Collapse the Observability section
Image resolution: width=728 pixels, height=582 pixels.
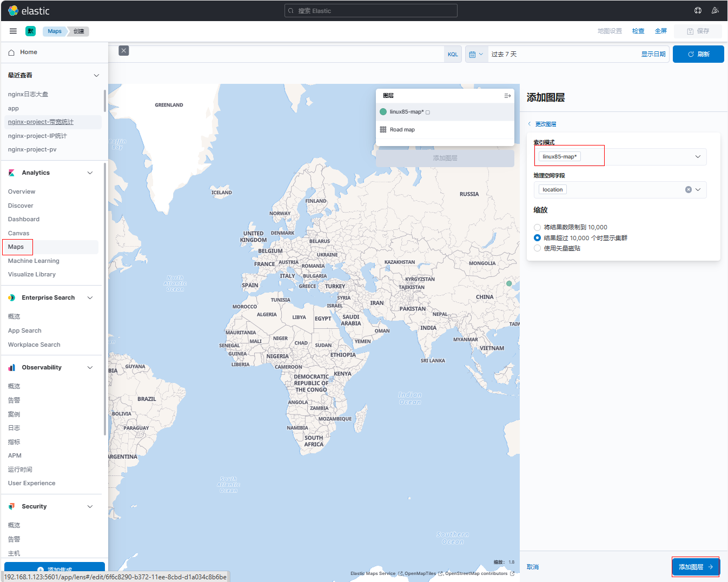click(x=90, y=368)
